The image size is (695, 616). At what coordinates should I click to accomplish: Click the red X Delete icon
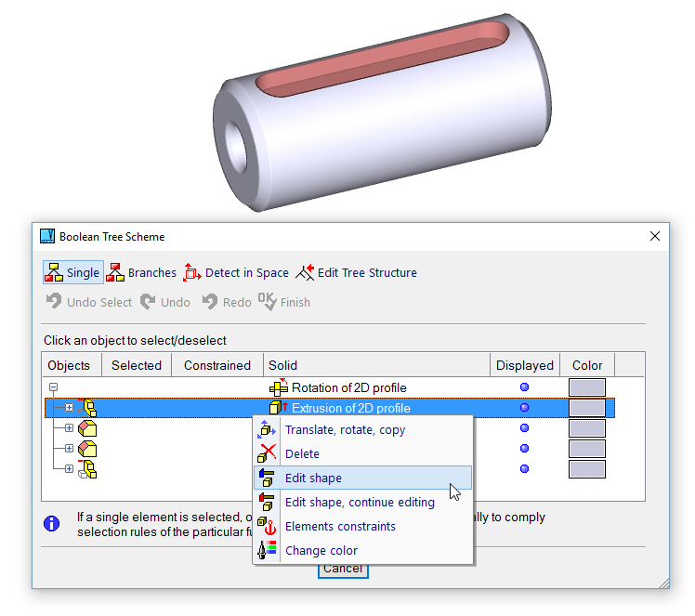pyautogui.click(x=268, y=453)
